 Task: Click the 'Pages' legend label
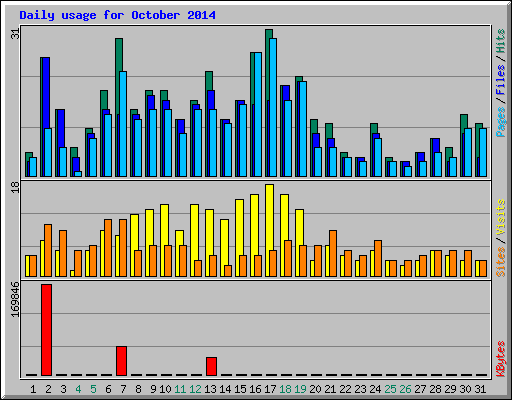pyautogui.click(x=500, y=122)
